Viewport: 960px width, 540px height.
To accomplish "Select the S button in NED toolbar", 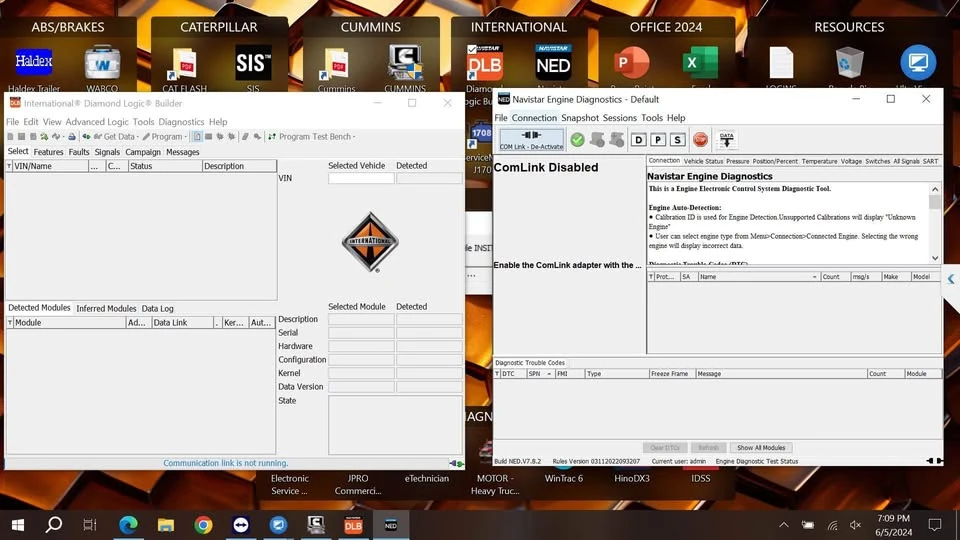I will (677, 140).
